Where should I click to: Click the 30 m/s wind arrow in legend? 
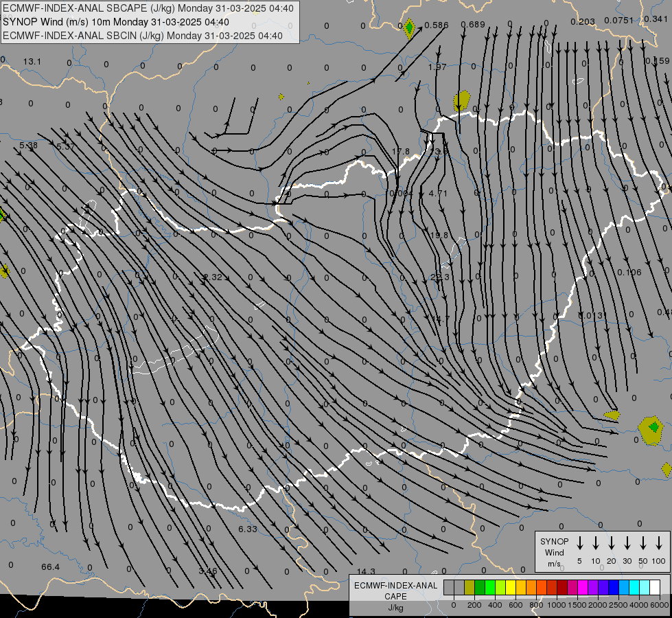627,542
